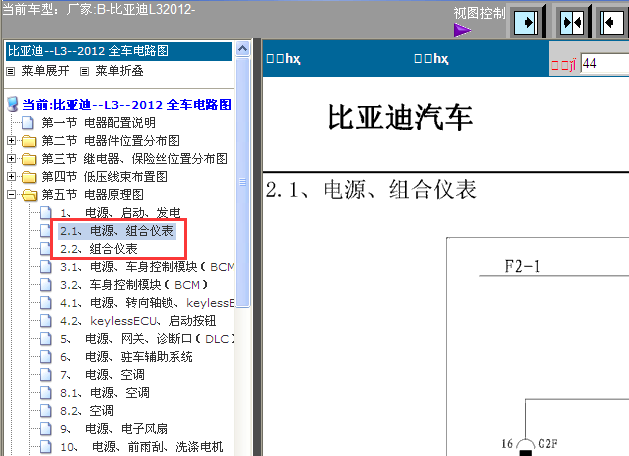Click folder icon of 第三节 继电器、保险丝位置分布图
Screen dimensions: 629x456
28,159
